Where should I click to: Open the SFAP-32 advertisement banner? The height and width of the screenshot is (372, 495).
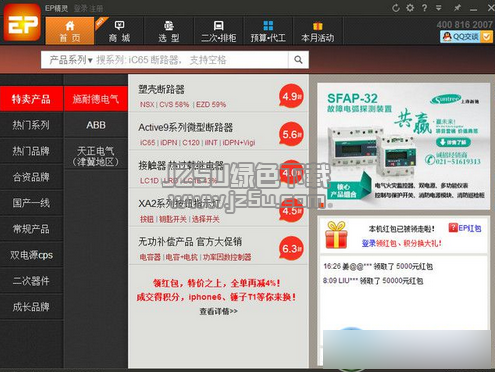[404, 146]
